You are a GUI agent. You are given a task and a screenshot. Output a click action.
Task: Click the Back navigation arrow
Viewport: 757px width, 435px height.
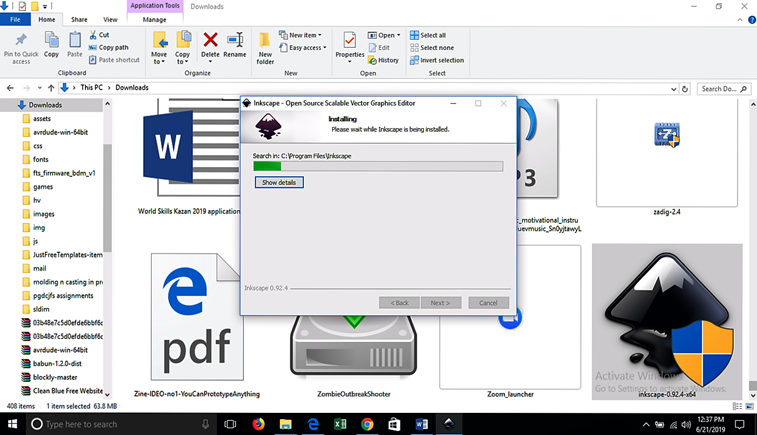pyautogui.click(x=11, y=88)
